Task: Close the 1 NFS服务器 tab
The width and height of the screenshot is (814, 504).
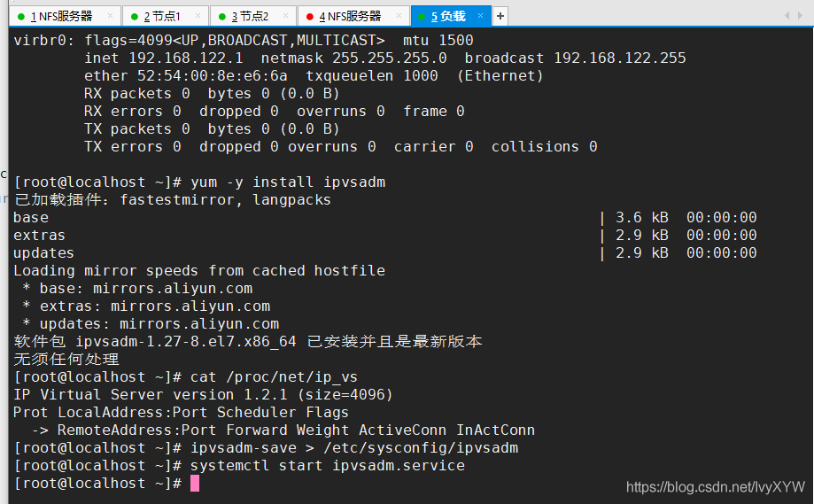Action: 110,16
